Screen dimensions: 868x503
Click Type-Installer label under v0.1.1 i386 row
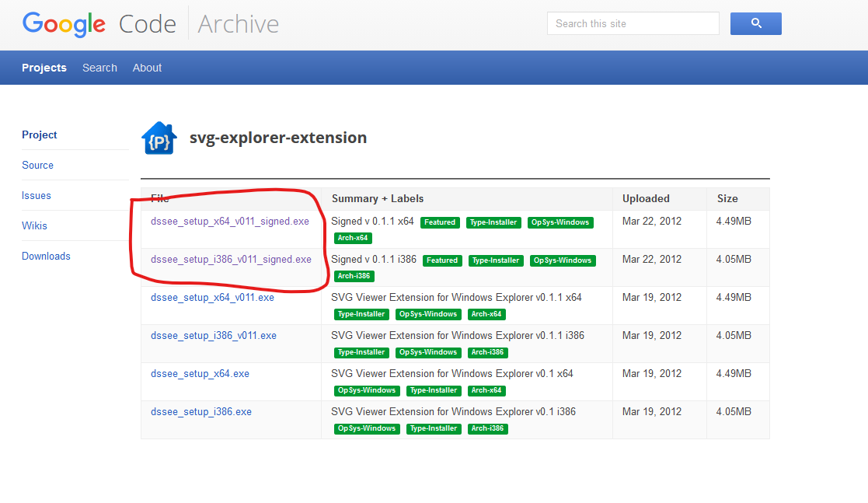(361, 352)
